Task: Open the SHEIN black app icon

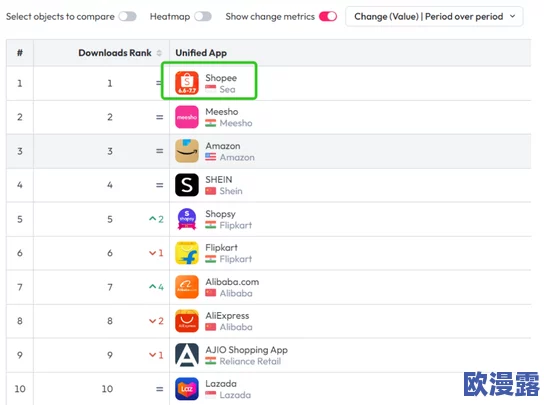Action: coord(187,185)
